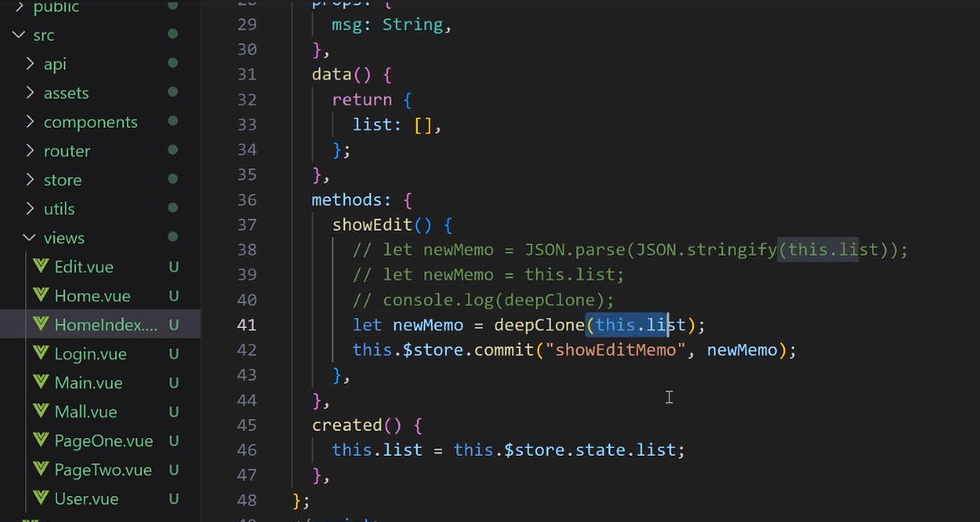980x522 pixels.
Task: Select the assets folder label
Action: click(66, 93)
